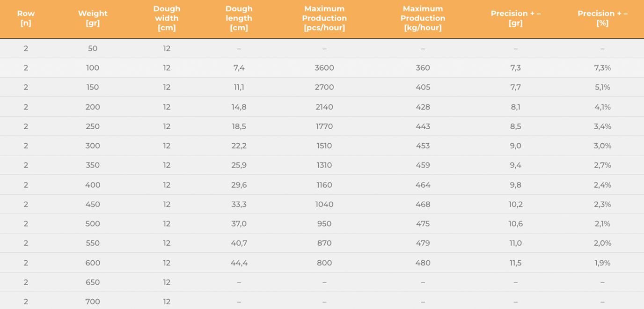Click the 11,5 precision gr cell
This screenshot has height=309, width=644.
(515, 263)
